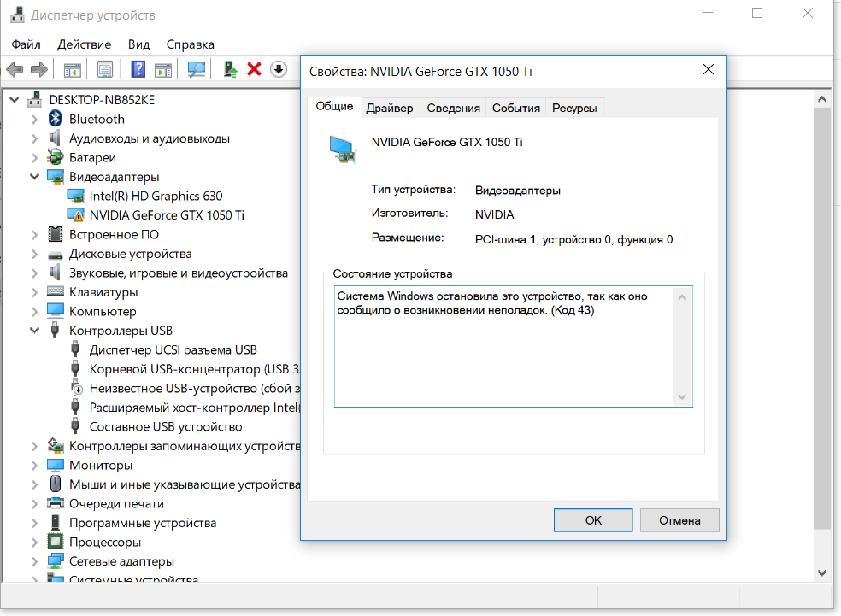Expand the Дисковые устройства node
This screenshot has height=616, width=841.
point(35,254)
